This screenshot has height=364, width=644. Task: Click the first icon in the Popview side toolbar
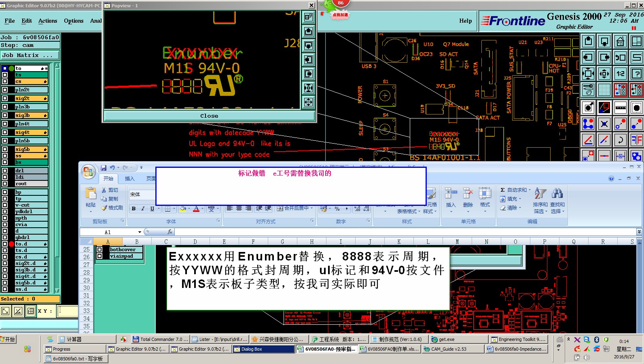309,17
